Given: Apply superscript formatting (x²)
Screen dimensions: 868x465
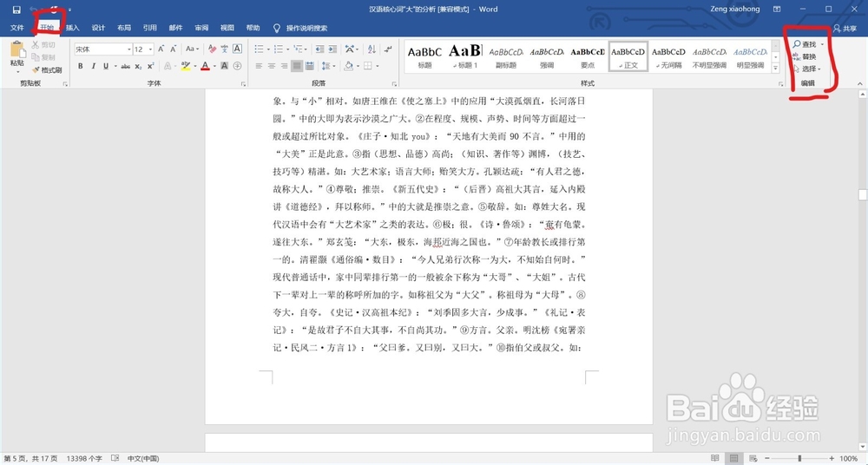Looking at the screenshot, I should [x=150, y=66].
